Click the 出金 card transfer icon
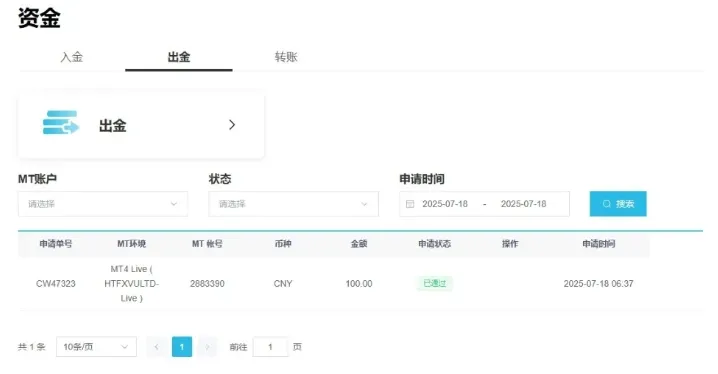This screenshot has width=718, height=374. click(x=61, y=123)
